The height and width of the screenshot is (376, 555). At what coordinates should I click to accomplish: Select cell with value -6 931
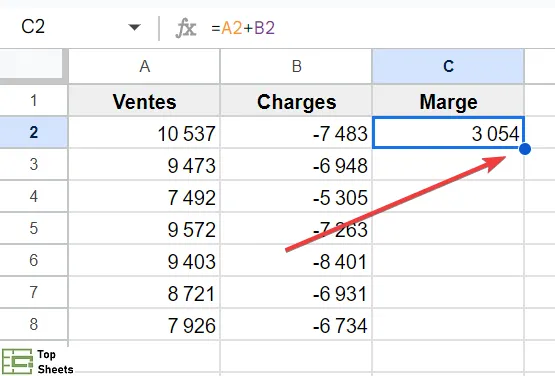[x=296, y=292]
